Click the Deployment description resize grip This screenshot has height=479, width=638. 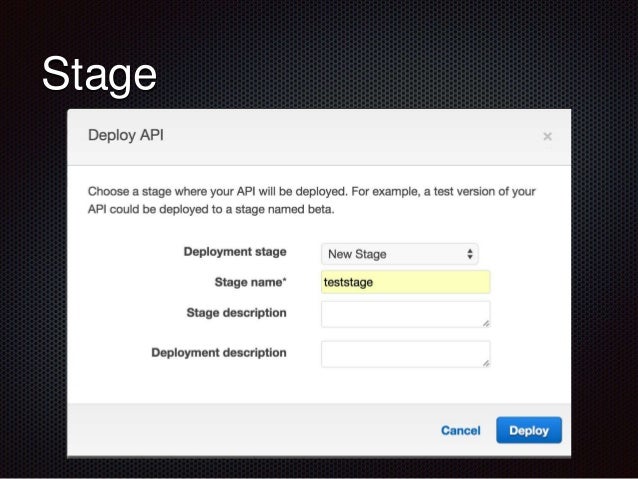tap(486, 363)
